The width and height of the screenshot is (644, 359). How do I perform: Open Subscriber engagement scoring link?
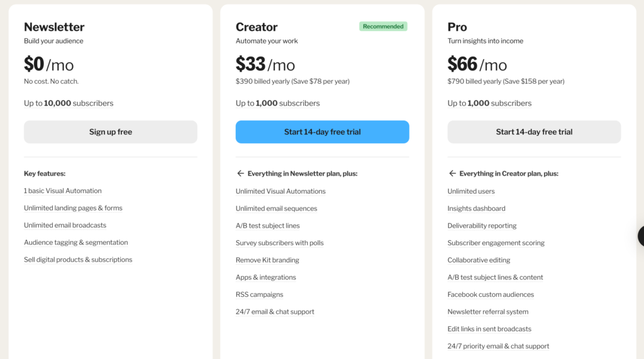496,243
